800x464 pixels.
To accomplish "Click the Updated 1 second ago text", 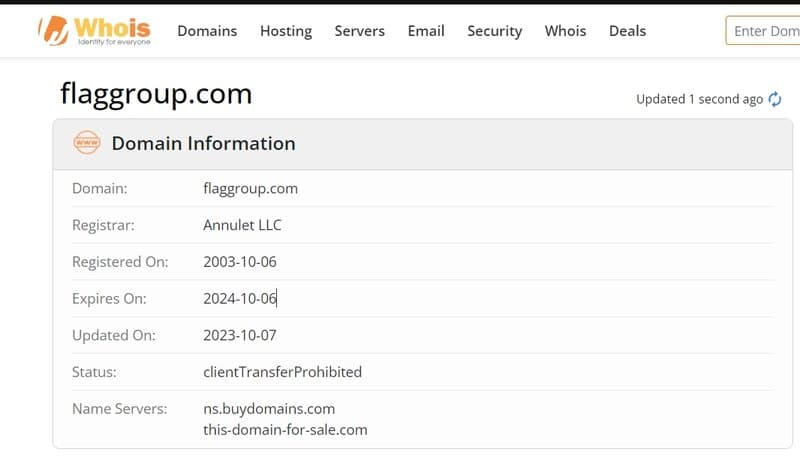I will 699,99.
